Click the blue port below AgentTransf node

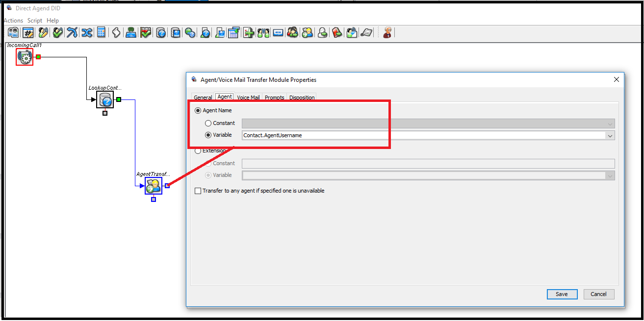(154, 199)
